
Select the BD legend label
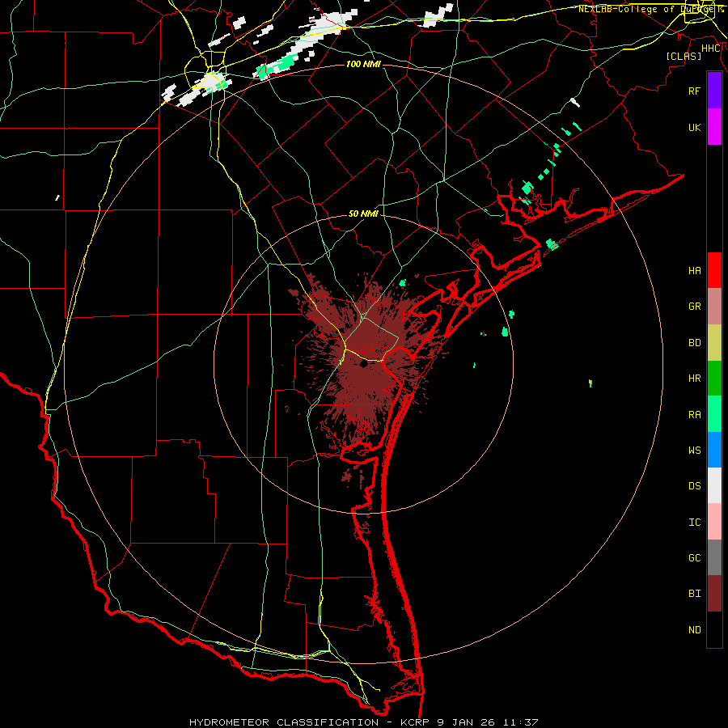(694, 343)
